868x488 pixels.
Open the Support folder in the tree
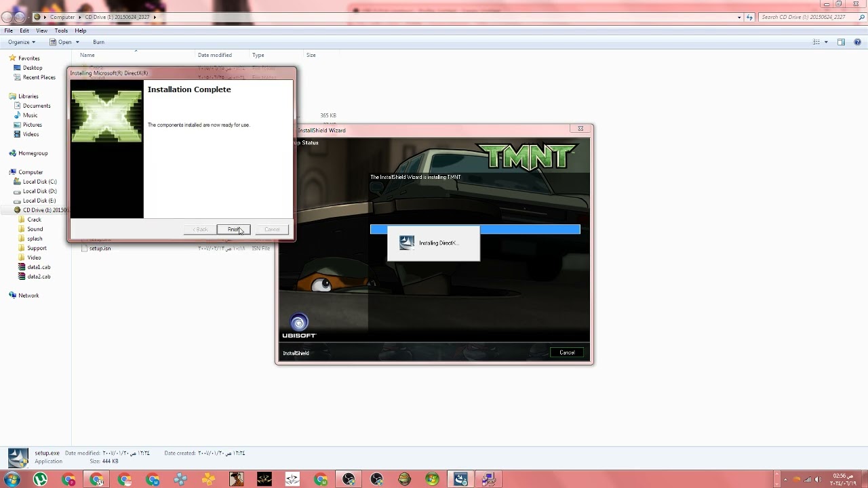(x=37, y=248)
